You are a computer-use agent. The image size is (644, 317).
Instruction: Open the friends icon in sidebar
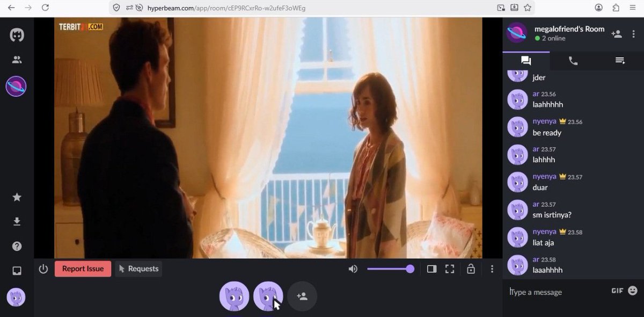pos(17,60)
